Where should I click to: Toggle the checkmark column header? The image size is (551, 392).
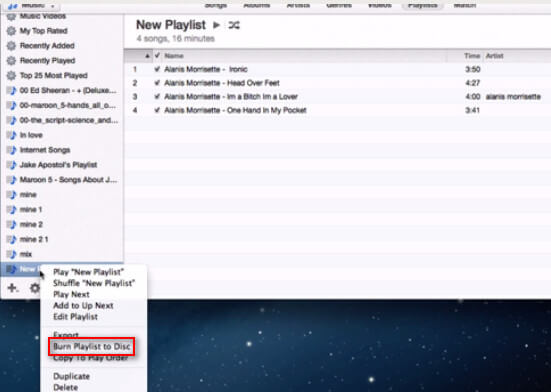point(157,55)
